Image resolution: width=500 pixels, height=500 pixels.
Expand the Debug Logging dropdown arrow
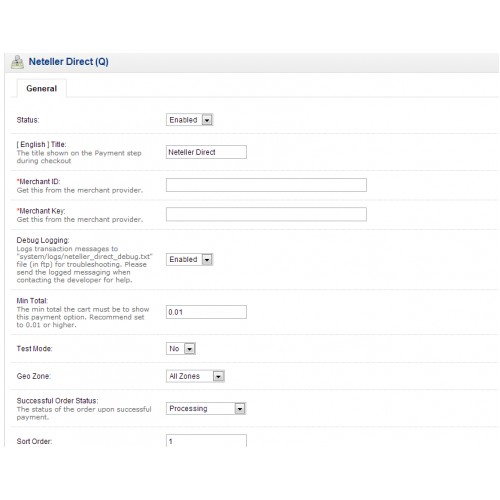207,259
